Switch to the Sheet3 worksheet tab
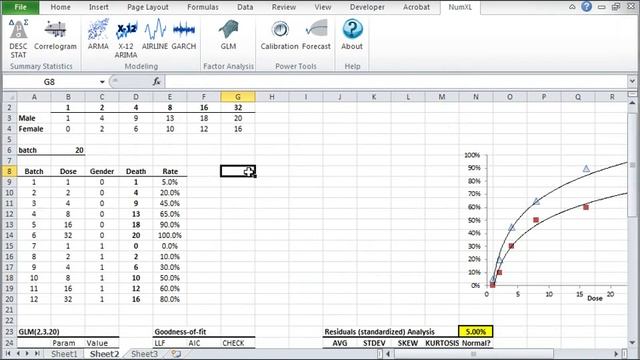The height and width of the screenshot is (360, 640). pos(144,354)
